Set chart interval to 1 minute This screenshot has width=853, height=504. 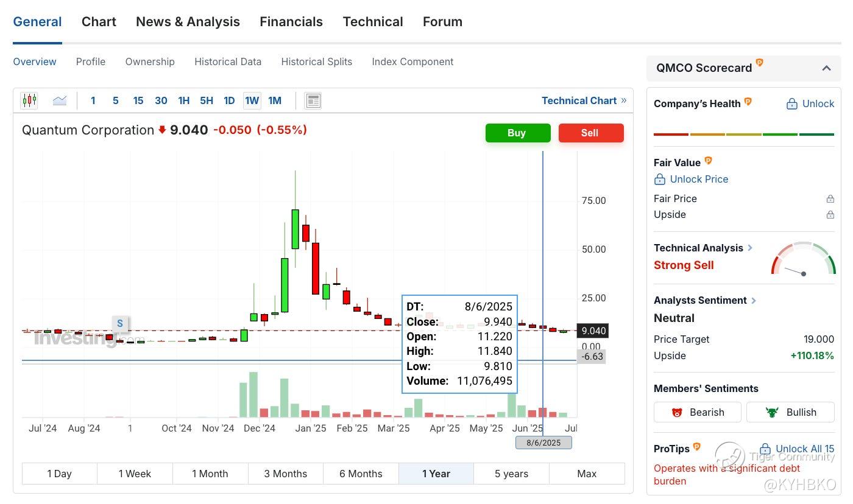[93, 100]
